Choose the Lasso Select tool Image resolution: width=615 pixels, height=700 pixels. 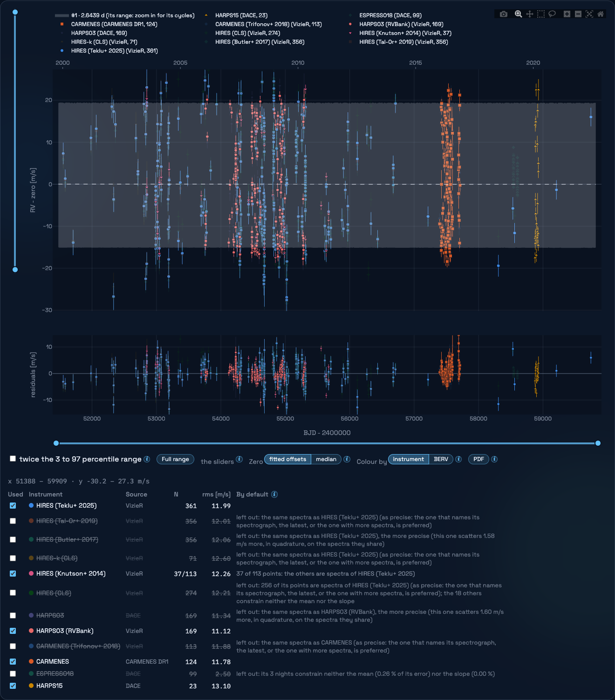(x=552, y=14)
